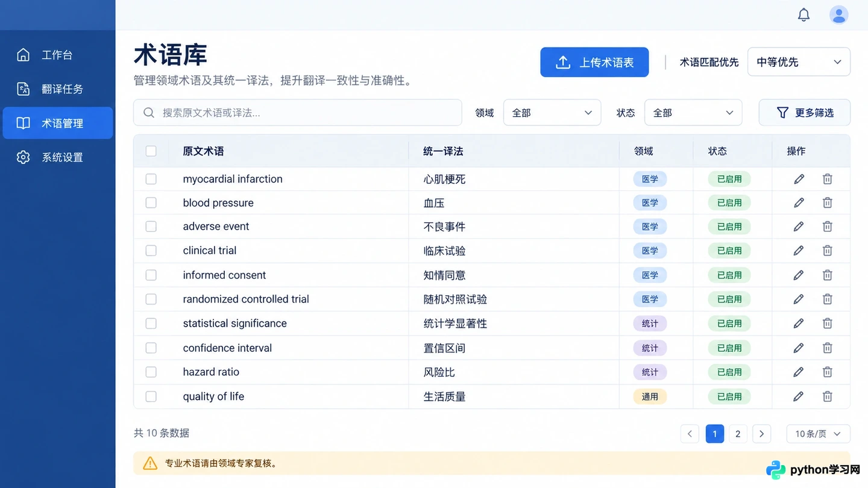Edit the blood pressure entry
Screen dimensions: 868x488
point(799,202)
